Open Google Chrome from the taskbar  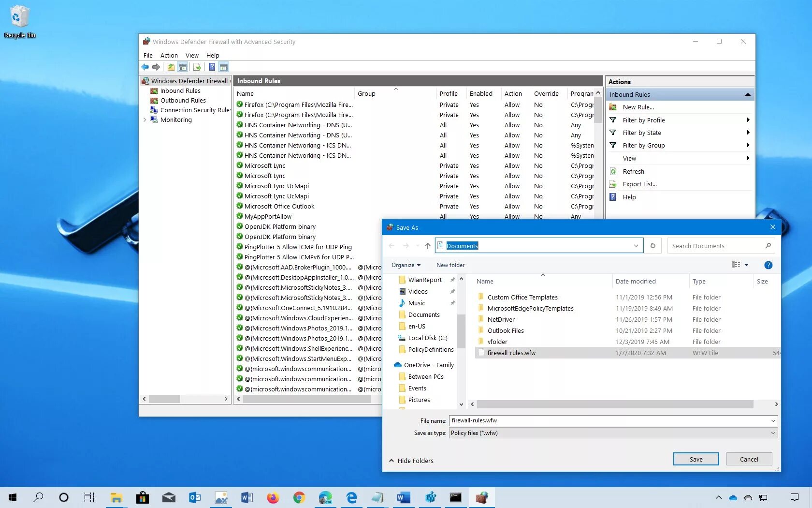click(299, 497)
